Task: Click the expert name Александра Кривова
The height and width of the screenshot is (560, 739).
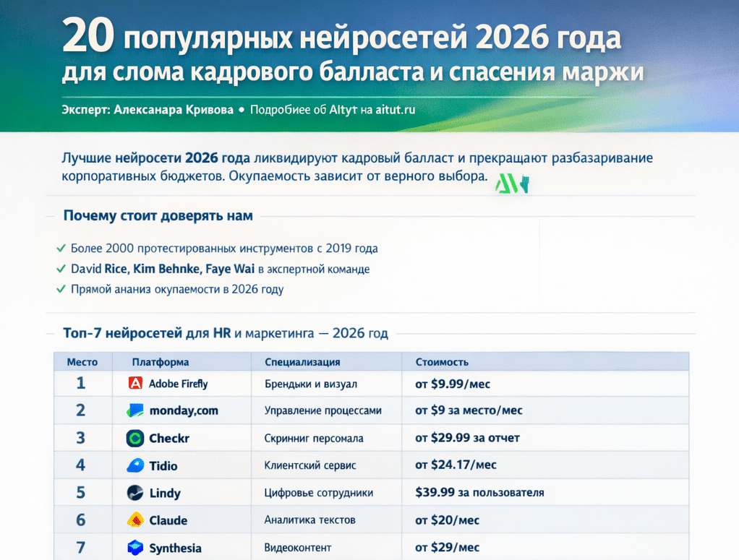Action: tap(174, 111)
